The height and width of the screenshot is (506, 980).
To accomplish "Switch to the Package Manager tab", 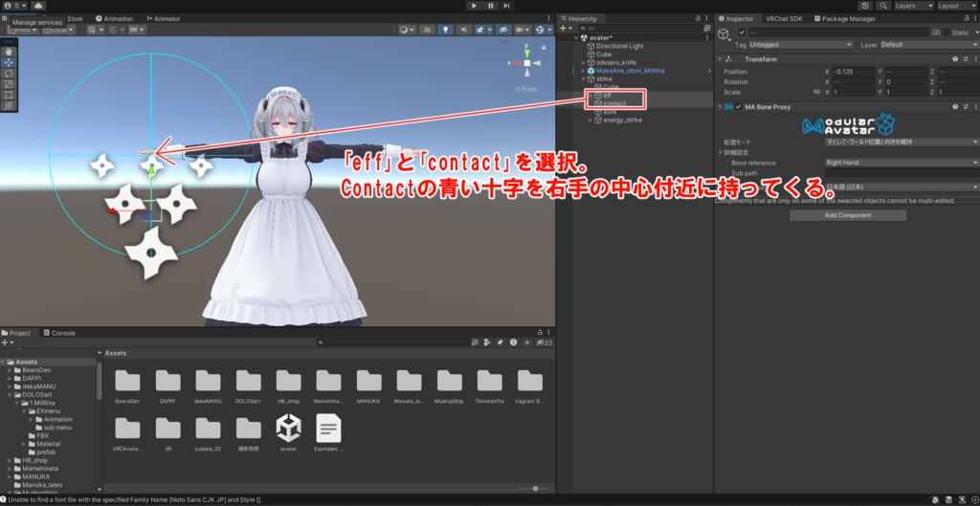I will tap(844, 19).
